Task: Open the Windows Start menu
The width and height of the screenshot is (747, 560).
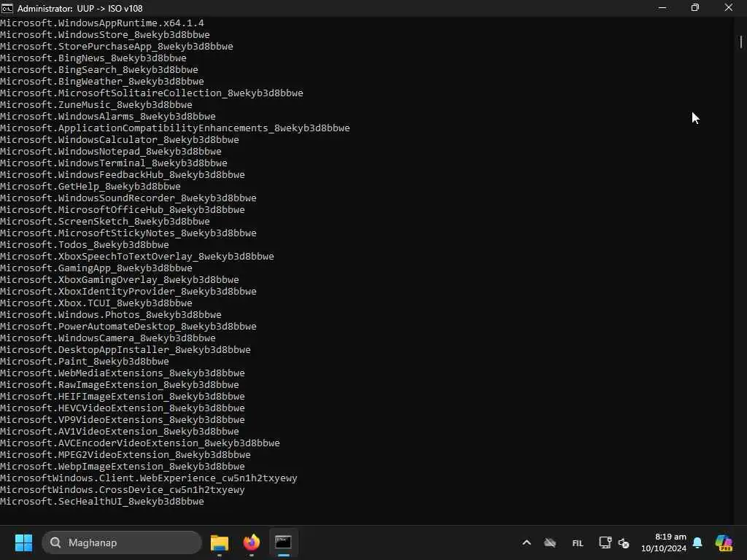Action: tap(23, 542)
